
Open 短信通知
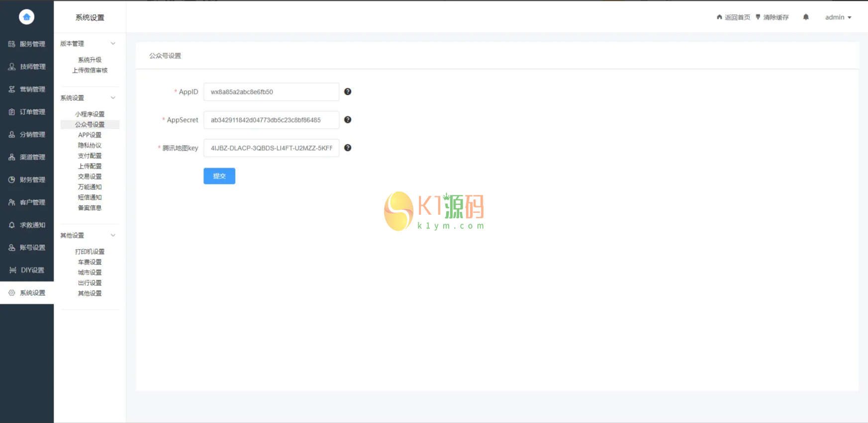tap(90, 197)
